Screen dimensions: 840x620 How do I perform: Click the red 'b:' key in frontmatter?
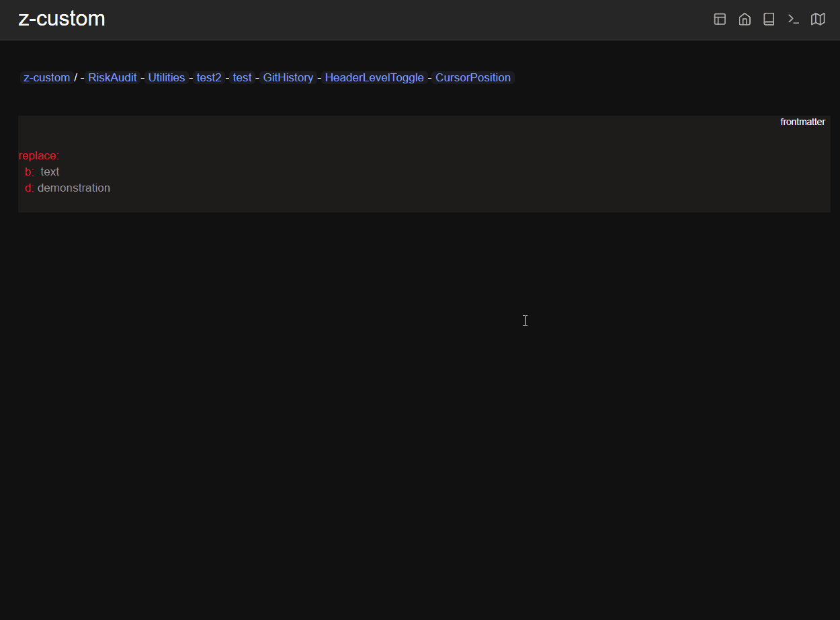30,172
